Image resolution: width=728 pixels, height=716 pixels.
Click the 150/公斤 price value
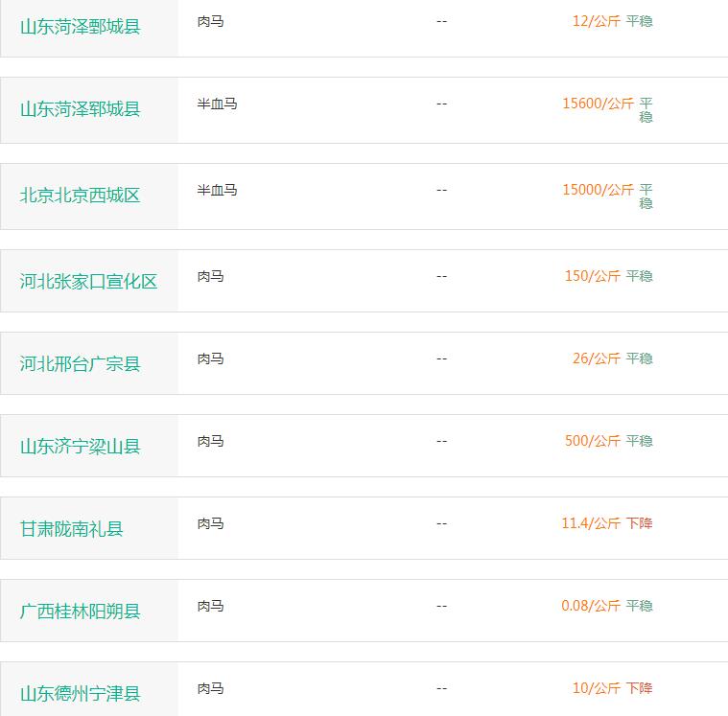coord(592,276)
